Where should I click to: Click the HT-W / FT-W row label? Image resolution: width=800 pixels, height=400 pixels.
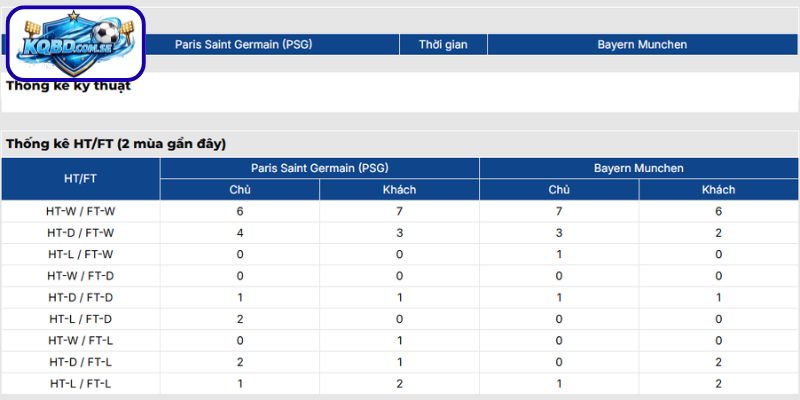click(80, 211)
